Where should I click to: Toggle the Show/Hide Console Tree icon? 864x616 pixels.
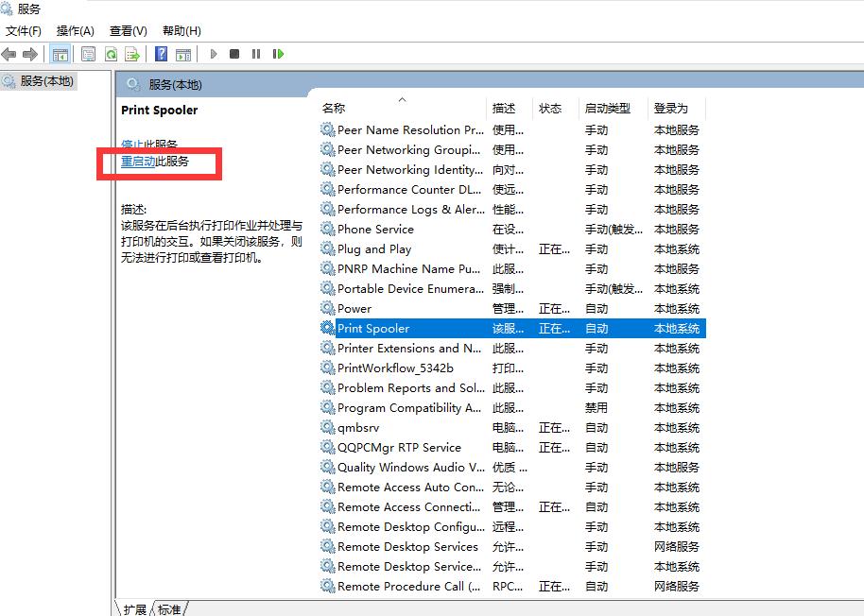pos(60,54)
